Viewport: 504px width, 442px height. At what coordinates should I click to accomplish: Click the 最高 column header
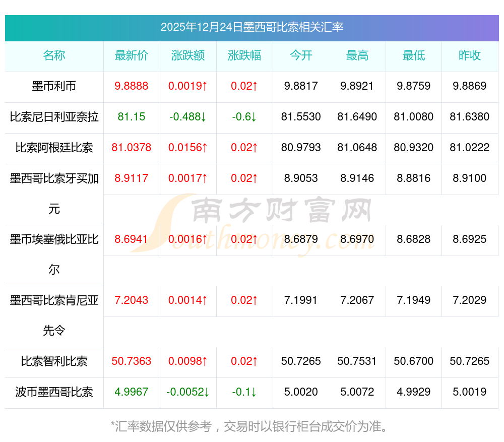coord(357,56)
